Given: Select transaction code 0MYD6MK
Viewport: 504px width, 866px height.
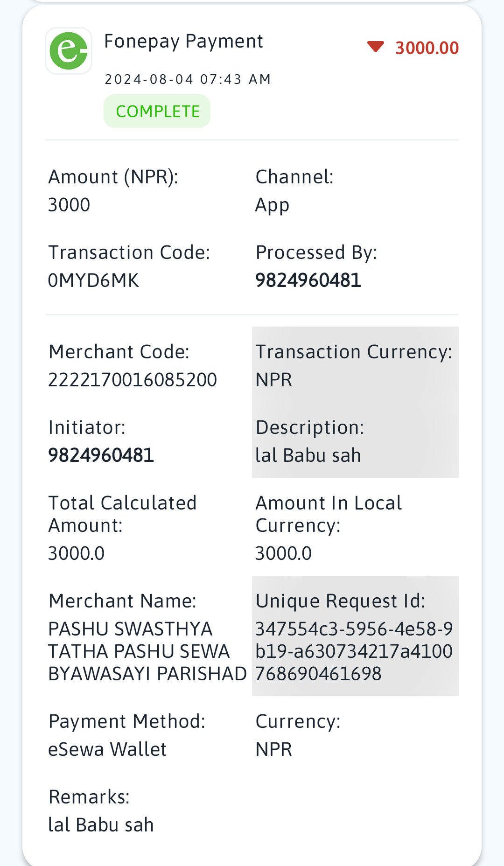Looking at the screenshot, I should [94, 280].
